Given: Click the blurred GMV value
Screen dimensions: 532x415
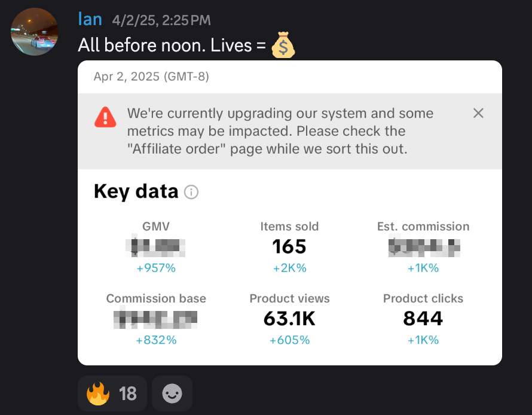Looking at the screenshot, I should click(156, 246).
